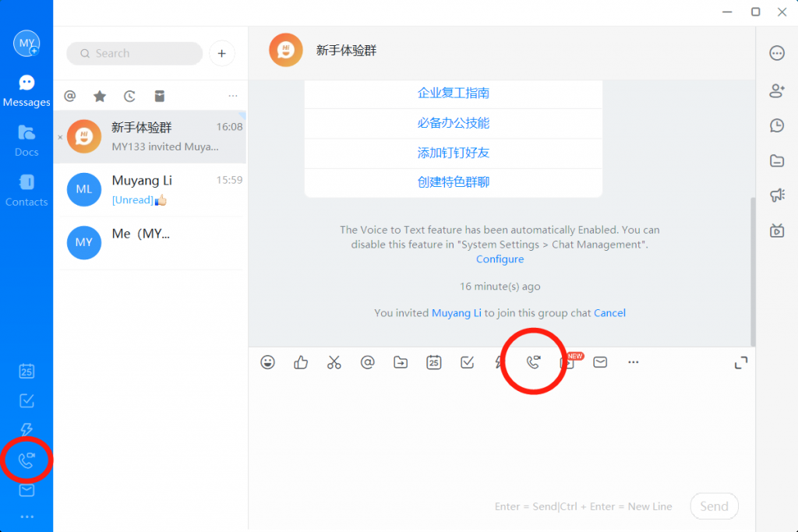Viewport: 798px width, 532px height.
Task: Click the @ mention icon in toolbar
Action: point(367,362)
